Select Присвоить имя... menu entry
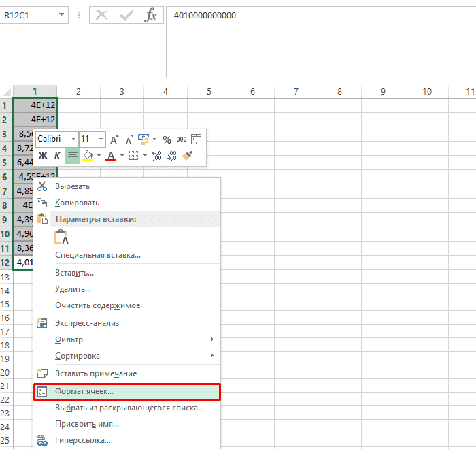 [x=127, y=424]
